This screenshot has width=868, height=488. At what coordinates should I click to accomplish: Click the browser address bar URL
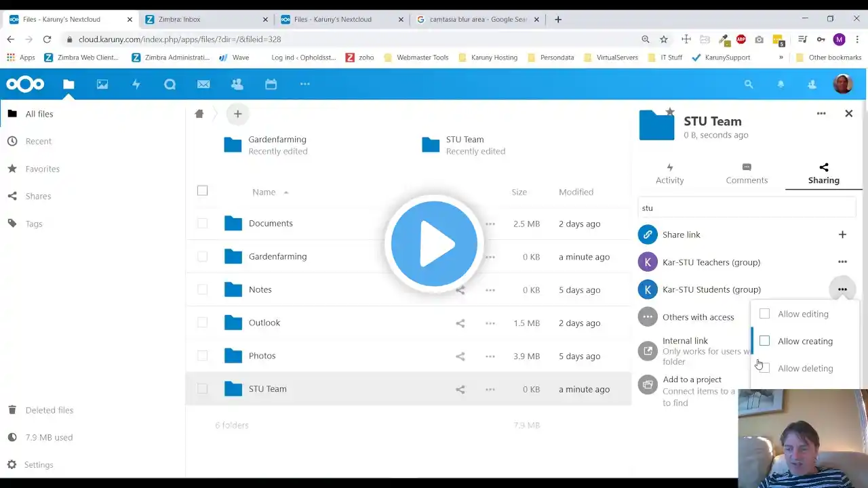click(180, 39)
